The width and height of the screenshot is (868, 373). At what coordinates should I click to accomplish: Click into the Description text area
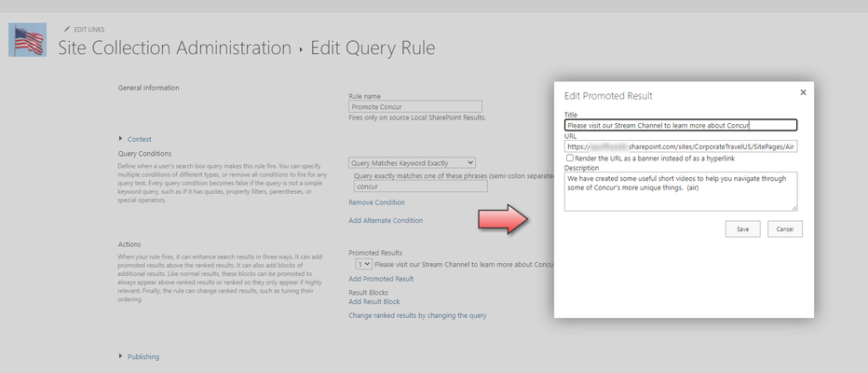coord(681,191)
